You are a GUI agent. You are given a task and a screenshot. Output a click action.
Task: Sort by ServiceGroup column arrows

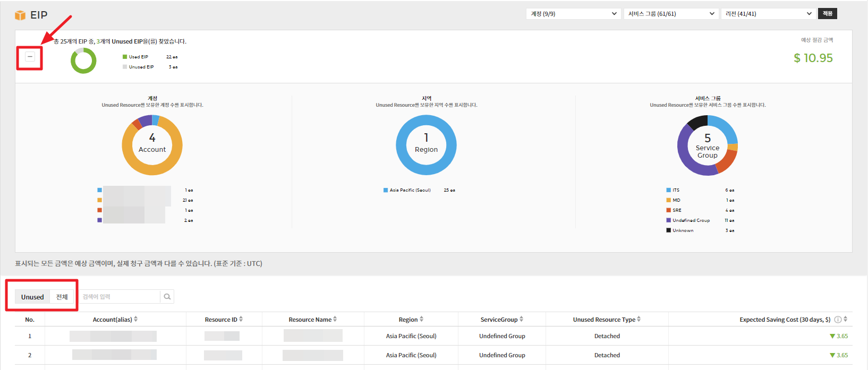pos(522,319)
